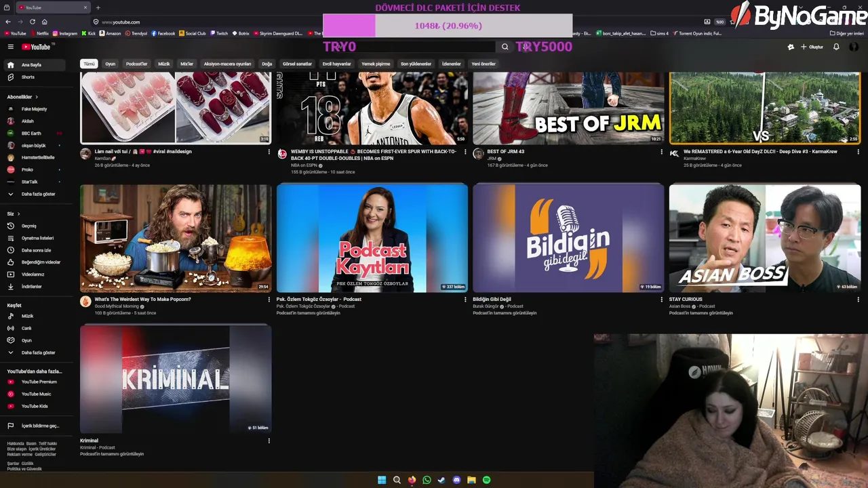Screen dimensions: 868x488
Task: Select the Yeni öneriler chip
Action: 484,64
